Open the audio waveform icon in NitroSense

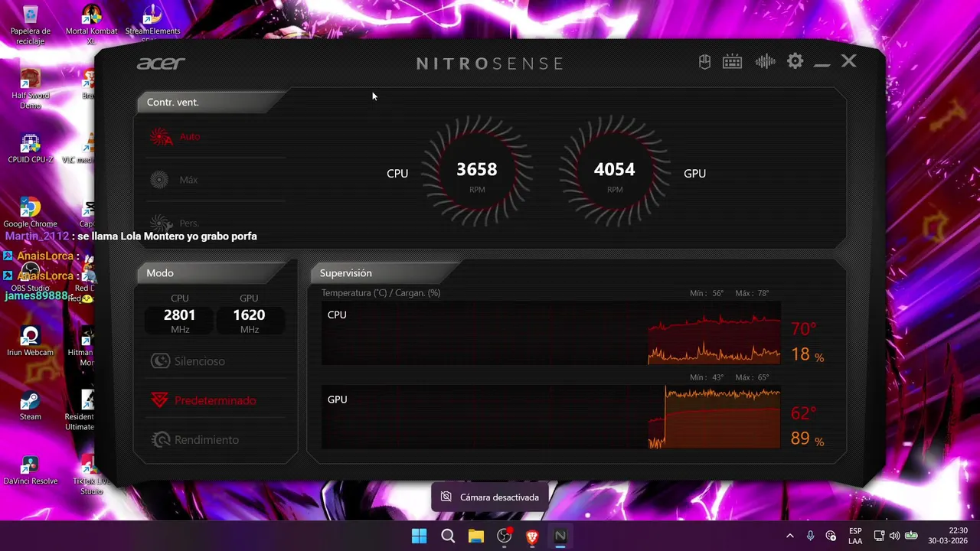point(765,62)
